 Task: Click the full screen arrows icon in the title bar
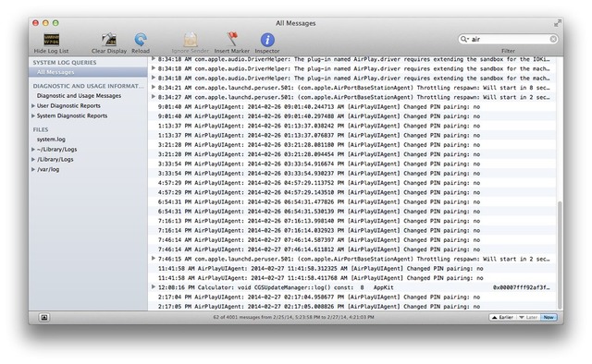point(557,23)
